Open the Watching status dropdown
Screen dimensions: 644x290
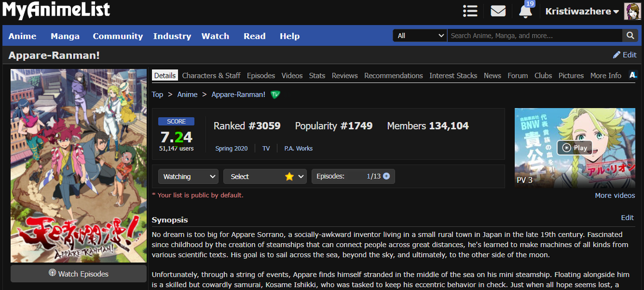(188, 176)
